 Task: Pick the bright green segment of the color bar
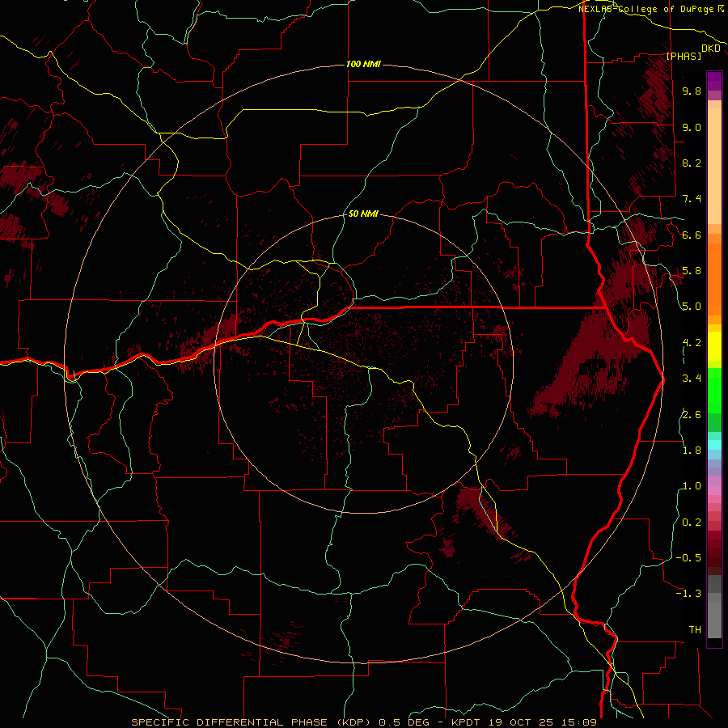point(714,390)
